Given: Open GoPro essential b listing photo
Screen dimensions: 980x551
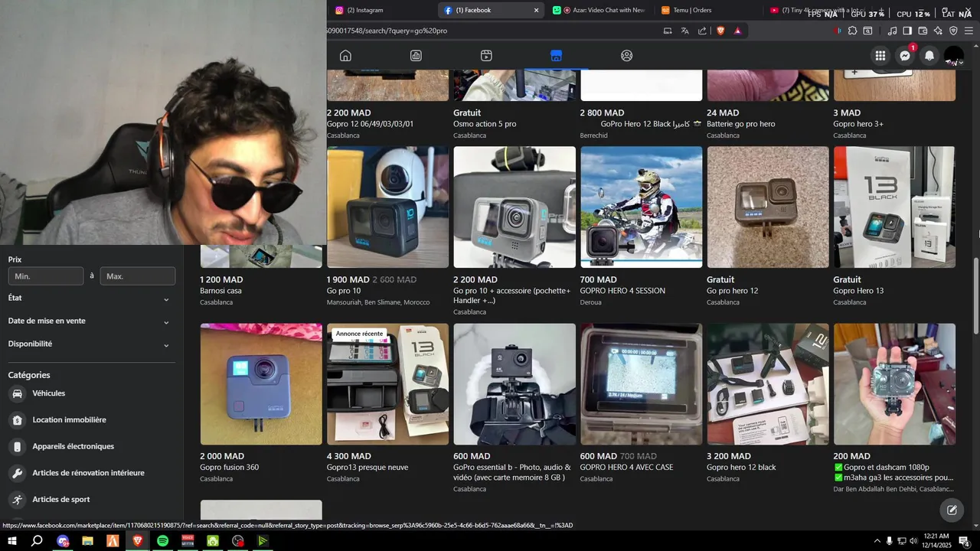Looking at the screenshot, I should (x=514, y=384).
